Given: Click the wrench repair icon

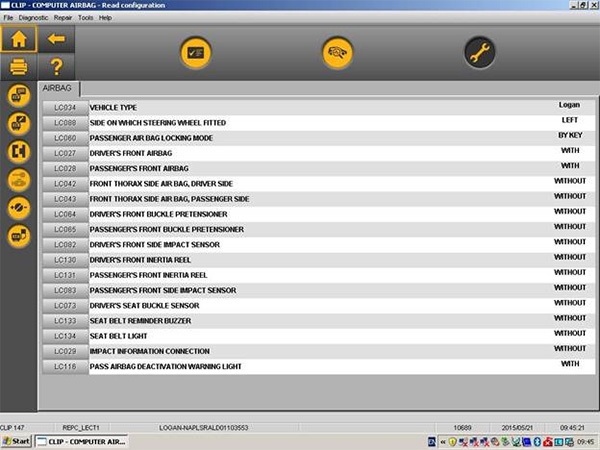Looking at the screenshot, I should [x=480, y=53].
